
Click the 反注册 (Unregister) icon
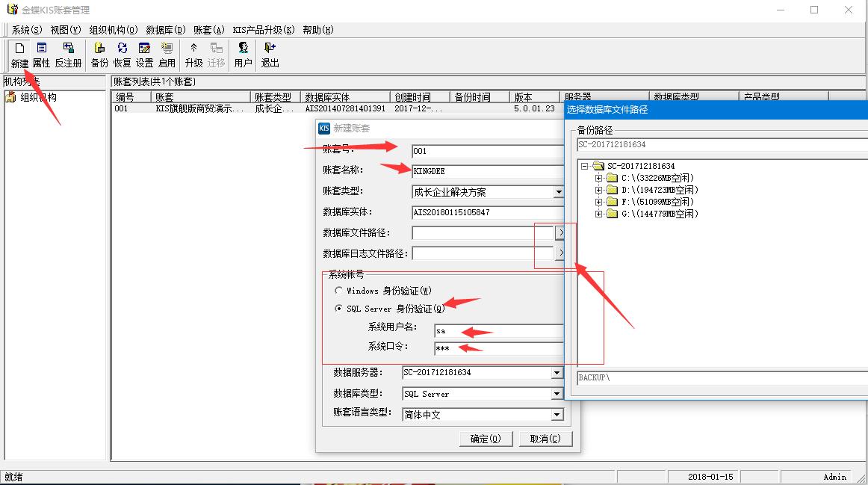point(67,52)
